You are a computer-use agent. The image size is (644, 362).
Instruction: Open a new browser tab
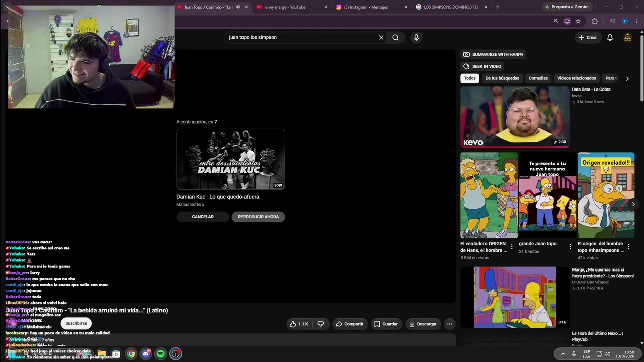click(x=498, y=7)
